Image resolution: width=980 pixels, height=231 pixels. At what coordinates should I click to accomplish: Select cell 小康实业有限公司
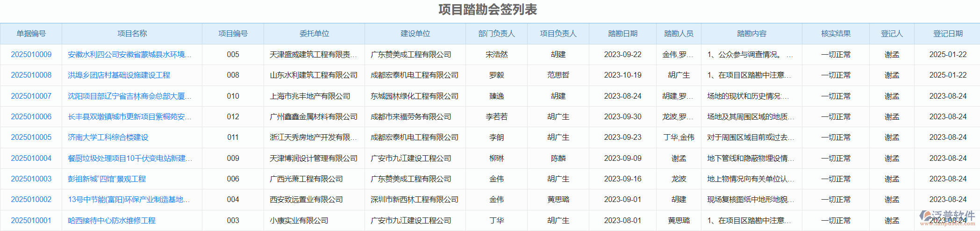click(x=299, y=221)
